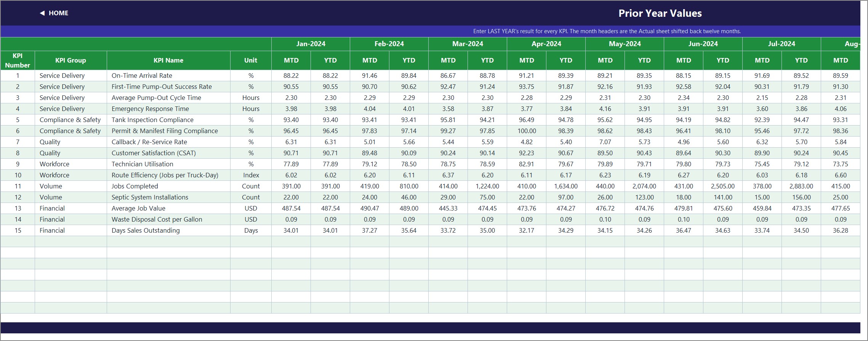The height and width of the screenshot is (341, 868).
Task: Select Customer Satisfaction (CSAT) cell
Action: pos(168,153)
